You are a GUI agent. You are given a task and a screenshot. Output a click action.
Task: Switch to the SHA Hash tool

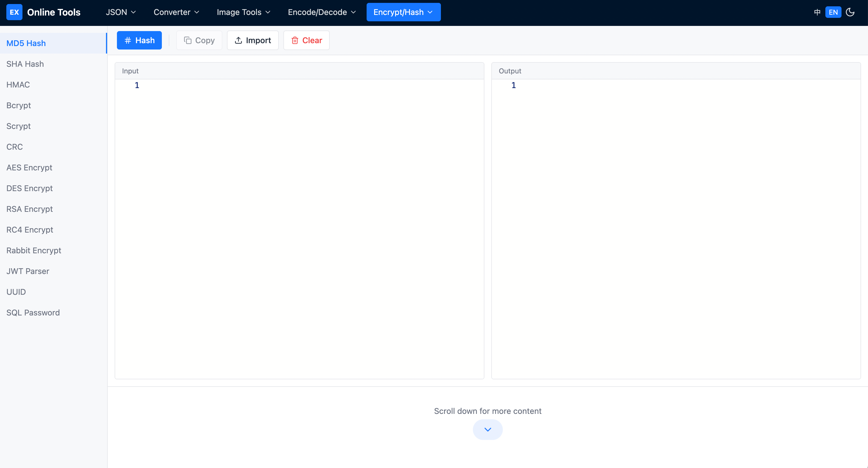[25, 64]
